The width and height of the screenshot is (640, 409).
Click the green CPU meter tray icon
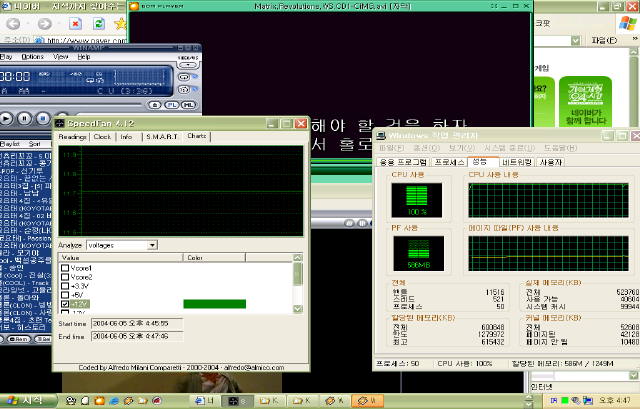click(x=565, y=400)
